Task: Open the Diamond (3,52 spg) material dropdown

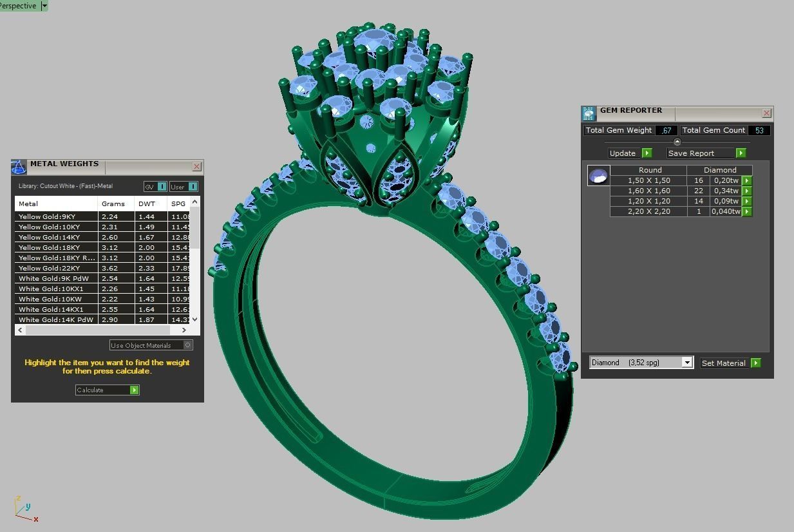Action: click(641, 363)
